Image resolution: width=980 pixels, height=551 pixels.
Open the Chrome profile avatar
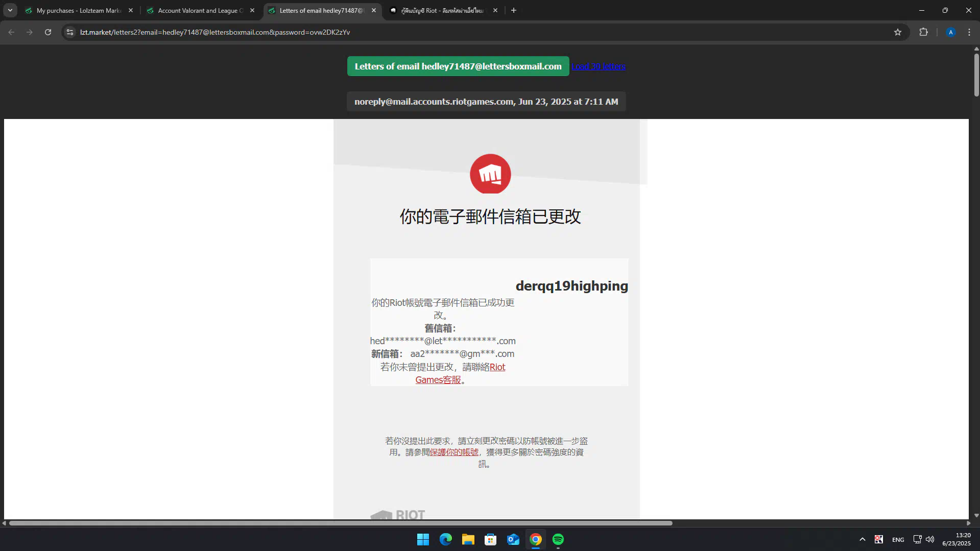click(950, 32)
